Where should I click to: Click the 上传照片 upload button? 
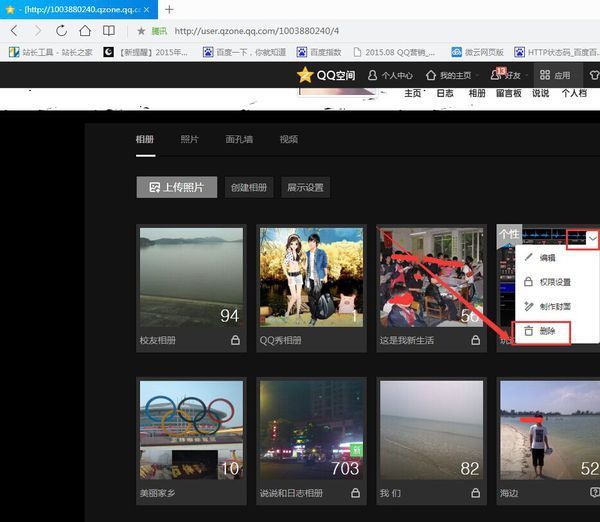[x=176, y=187]
